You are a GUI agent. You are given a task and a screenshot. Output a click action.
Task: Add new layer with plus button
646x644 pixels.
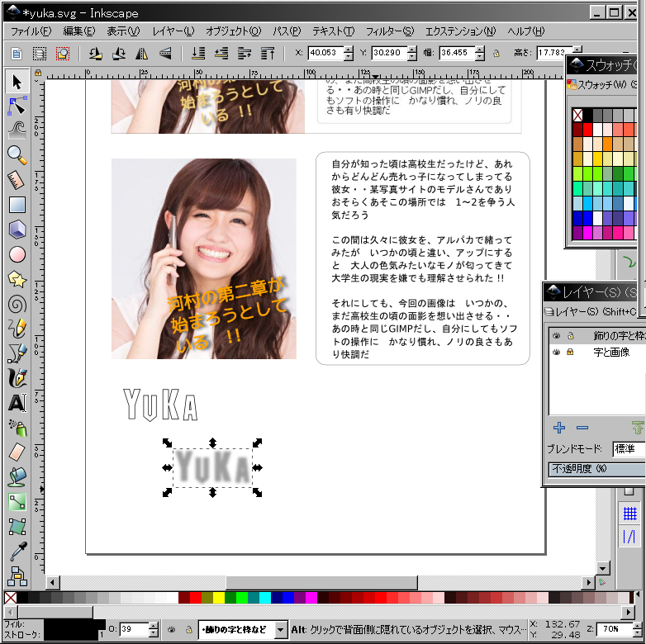(559, 428)
